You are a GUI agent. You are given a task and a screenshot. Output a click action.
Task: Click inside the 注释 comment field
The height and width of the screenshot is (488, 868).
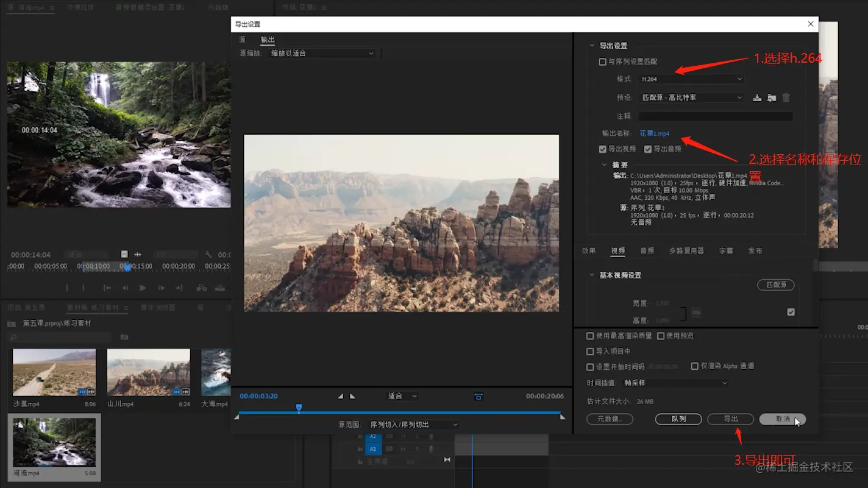(x=716, y=116)
